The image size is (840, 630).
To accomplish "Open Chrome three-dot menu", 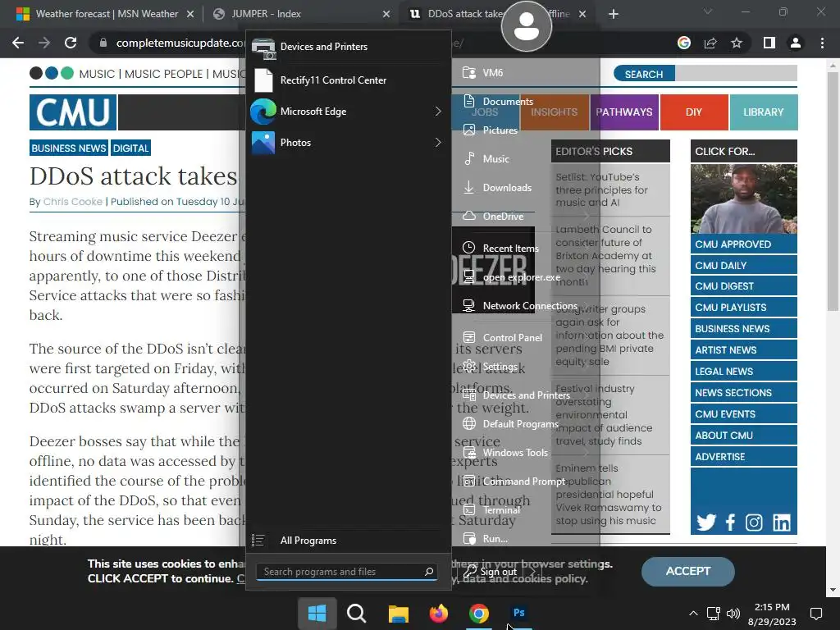I will pyautogui.click(x=822, y=43).
